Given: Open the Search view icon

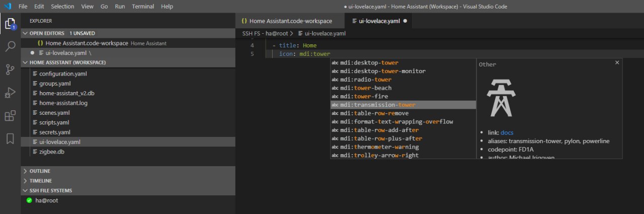Looking at the screenshot, I should tap(10, 47).
